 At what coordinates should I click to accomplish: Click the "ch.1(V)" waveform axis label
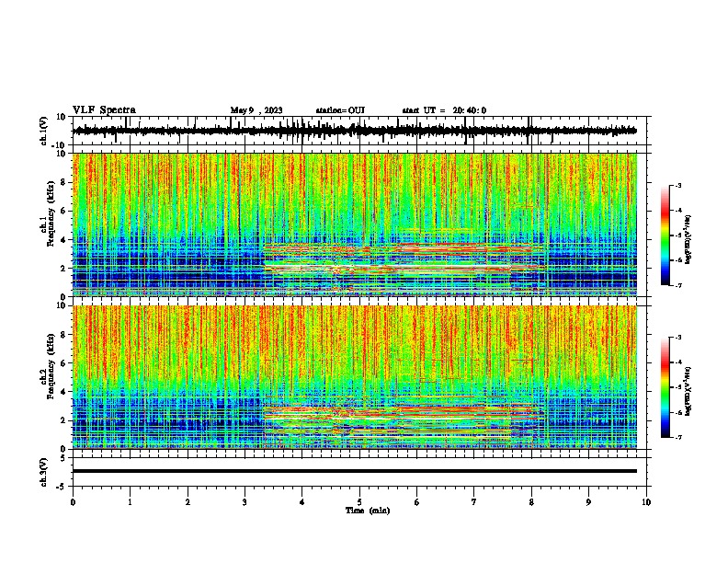coord(44,131)
